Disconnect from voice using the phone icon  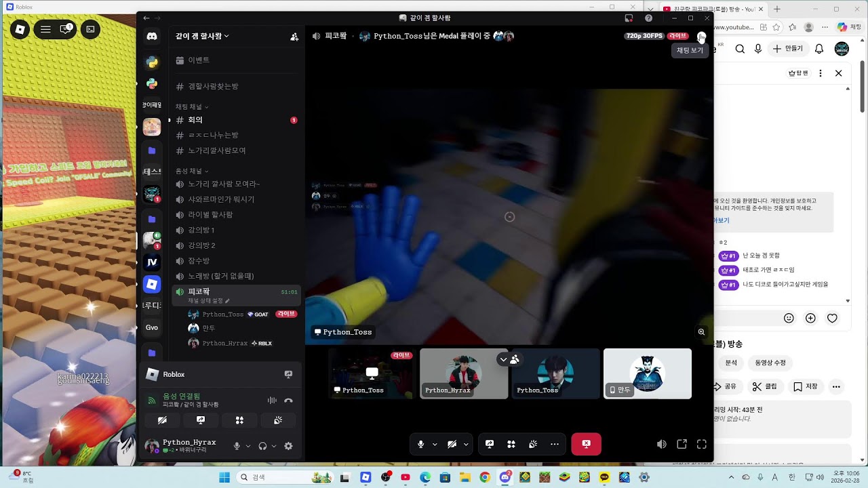(288, 401)
